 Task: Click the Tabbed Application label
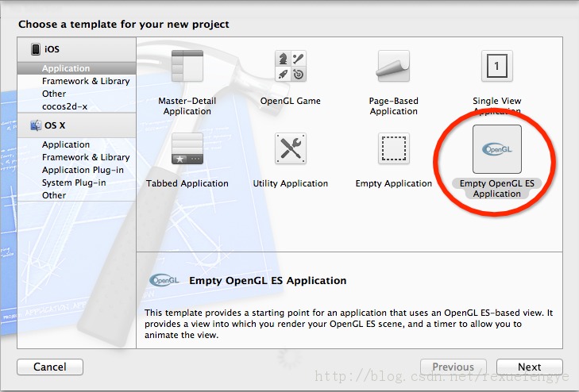(187, 183)
